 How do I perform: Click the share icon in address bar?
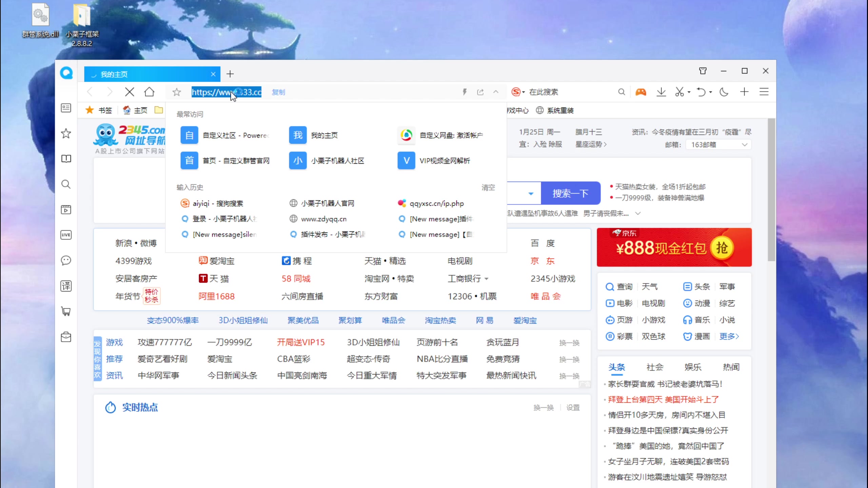pos(480,92)
